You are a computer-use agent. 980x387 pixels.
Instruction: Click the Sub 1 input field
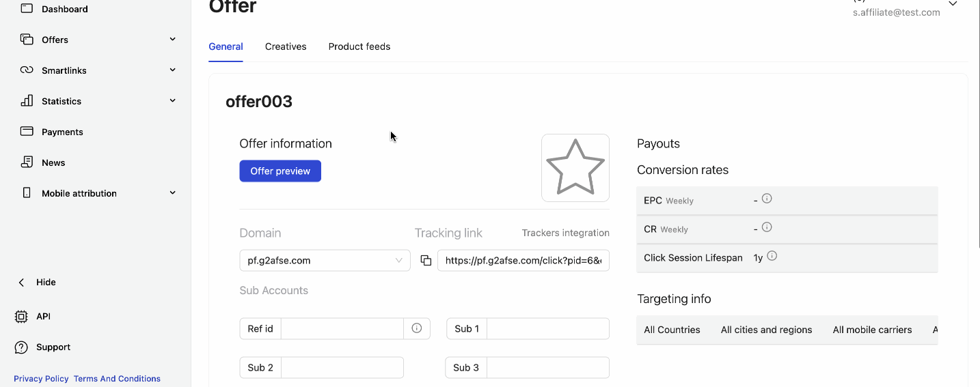click(547, 328)
